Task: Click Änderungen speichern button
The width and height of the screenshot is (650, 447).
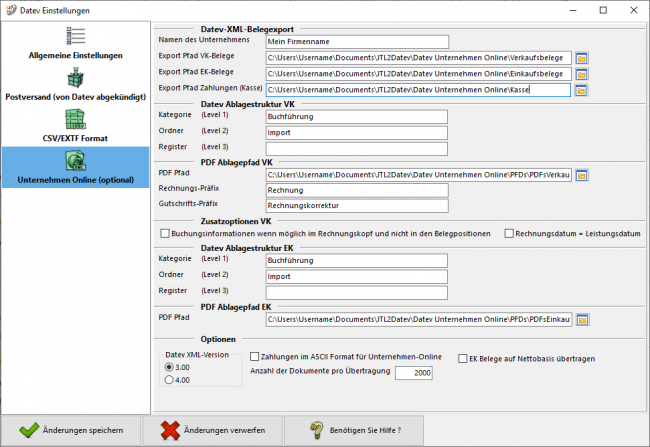Action: point(72,429)
